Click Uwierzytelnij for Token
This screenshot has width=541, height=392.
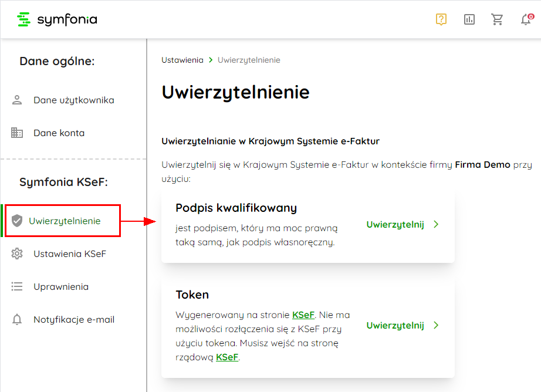[x=395, y=326]
